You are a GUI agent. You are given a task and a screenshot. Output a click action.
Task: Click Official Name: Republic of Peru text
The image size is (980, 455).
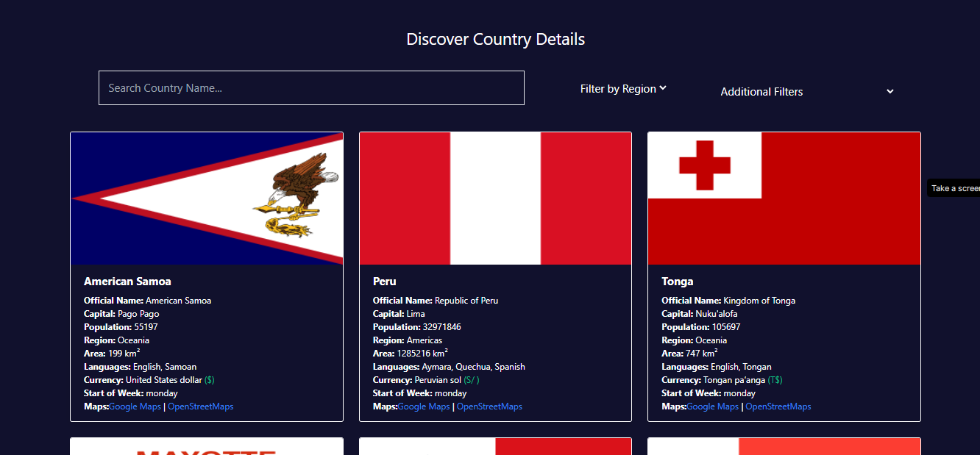[x=436, y=301]
